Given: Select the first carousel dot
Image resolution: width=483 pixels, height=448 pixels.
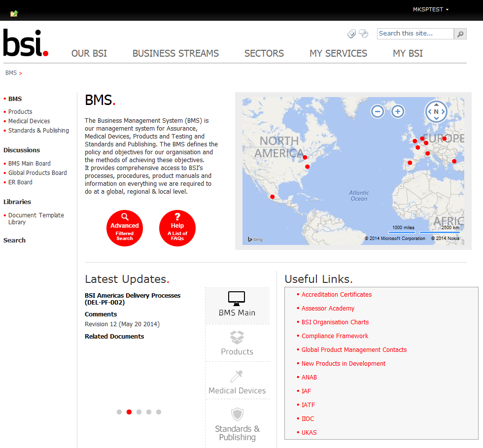Looking at the screenshot, I should click(x=119, y=412).
